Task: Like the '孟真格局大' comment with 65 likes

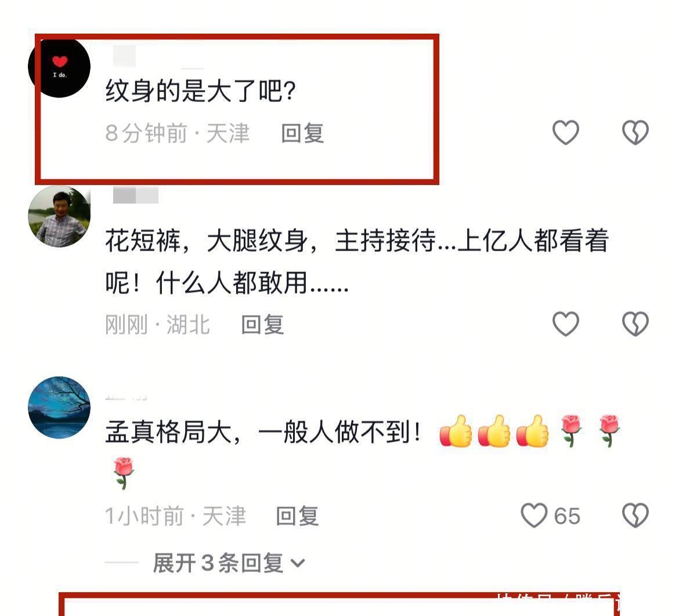Action: [x=534, y=515]
